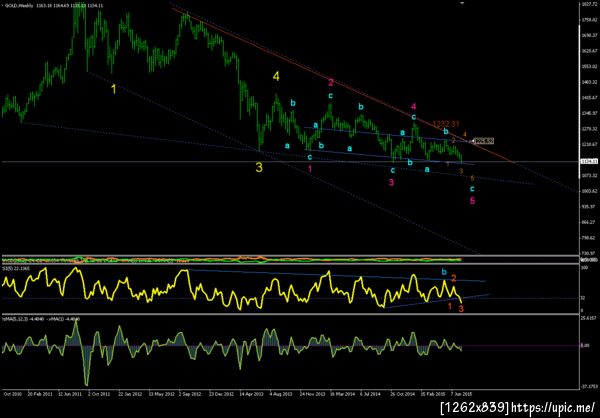
Task: Select the yellow wave label 1
Action: [113, 89]
